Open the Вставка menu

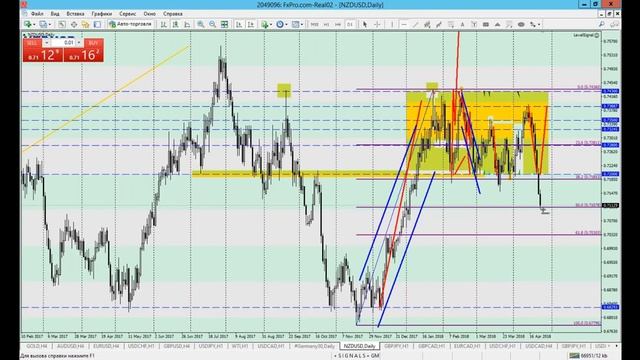coord(76,14)
